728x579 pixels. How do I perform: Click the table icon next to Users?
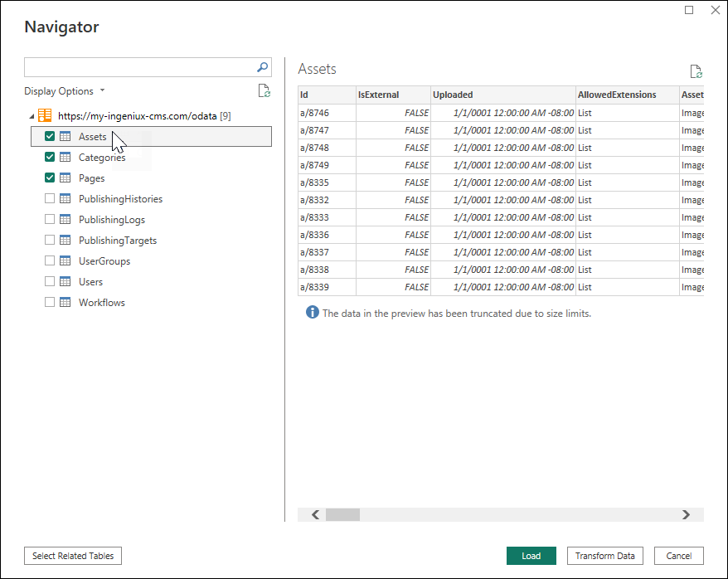[x=66, y=281]
